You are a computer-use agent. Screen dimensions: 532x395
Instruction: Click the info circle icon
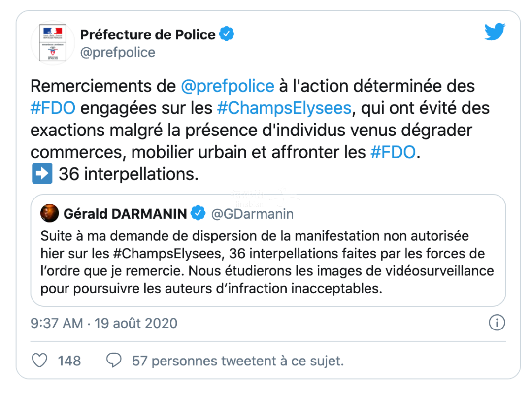pos(497,323)
